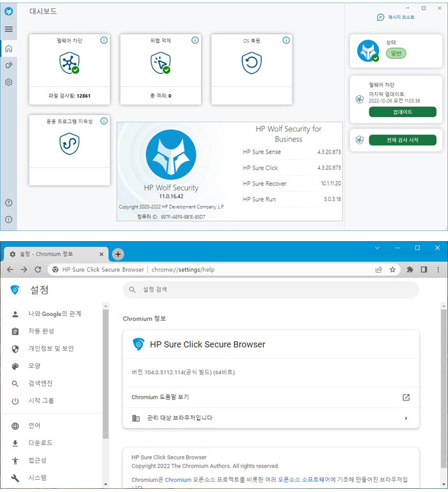Click the malware prevention shield icon

[69, 63]
